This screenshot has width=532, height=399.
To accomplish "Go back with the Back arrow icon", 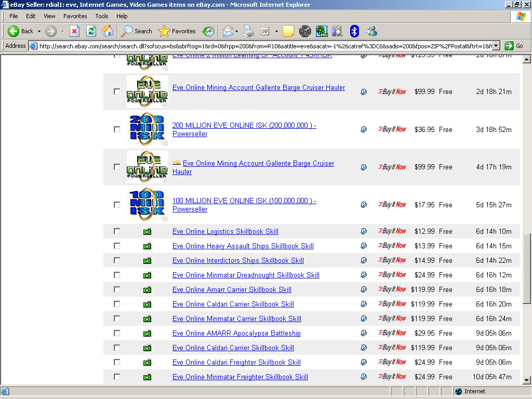I will (x=13, y=31).
